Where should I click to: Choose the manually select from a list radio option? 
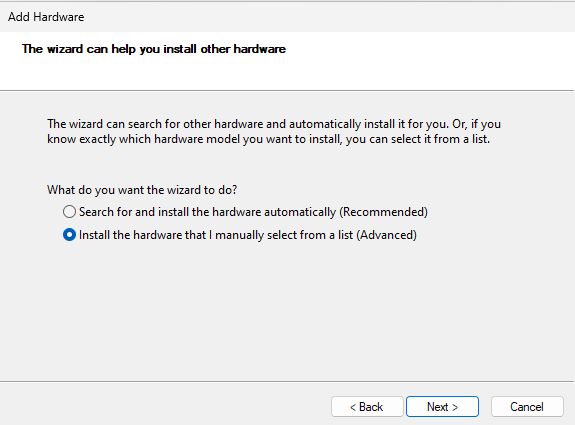(x=69, y=235)
